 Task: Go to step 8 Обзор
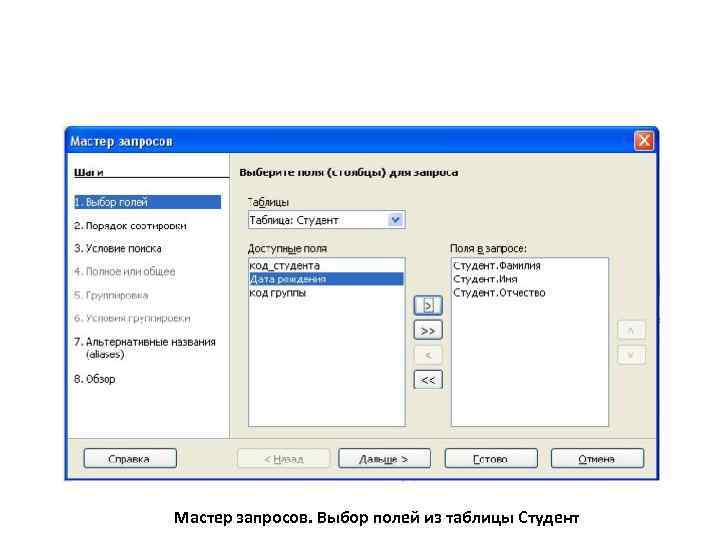tap(95, 379)
